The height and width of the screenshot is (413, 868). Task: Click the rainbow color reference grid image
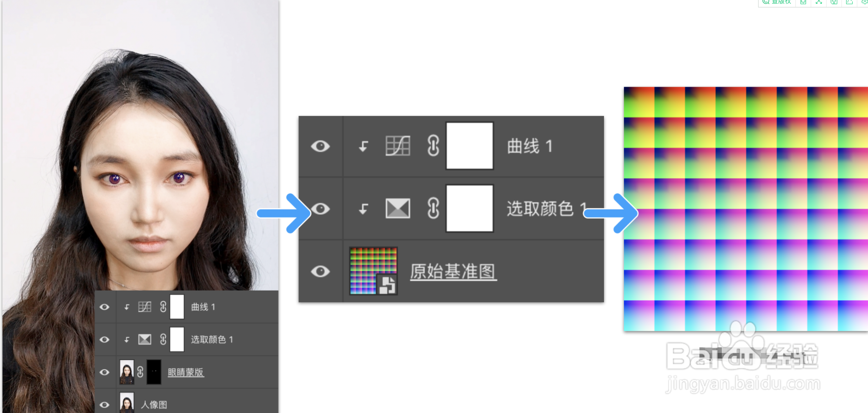tap(746, 209)
